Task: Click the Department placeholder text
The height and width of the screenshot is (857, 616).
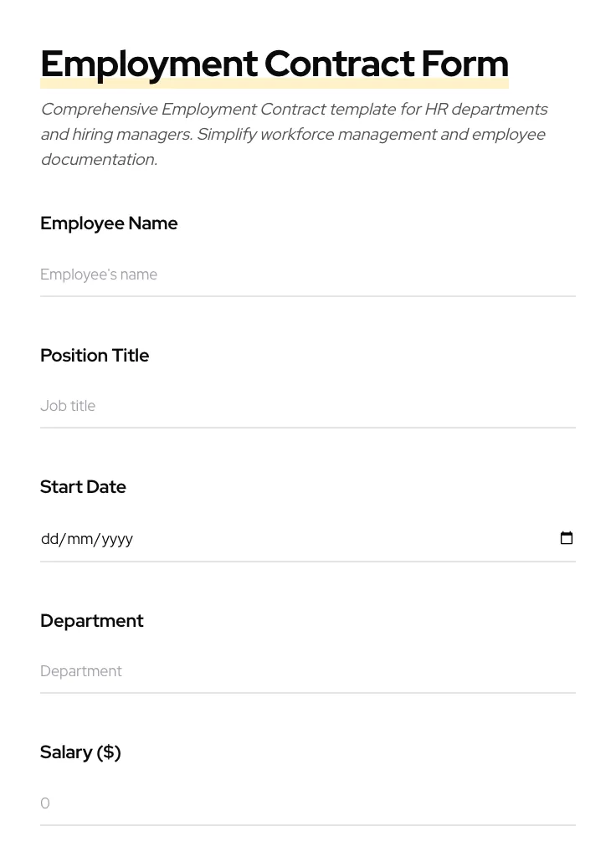Action: click(x=81, y=670)
